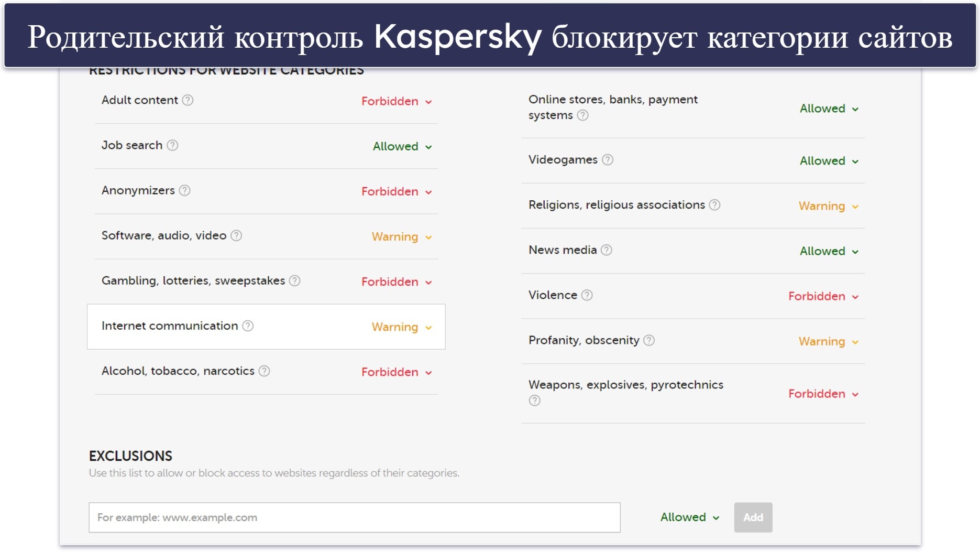
Task: Open the Profanity, obscenity Warning dropdown
Action: pos(829,341)
